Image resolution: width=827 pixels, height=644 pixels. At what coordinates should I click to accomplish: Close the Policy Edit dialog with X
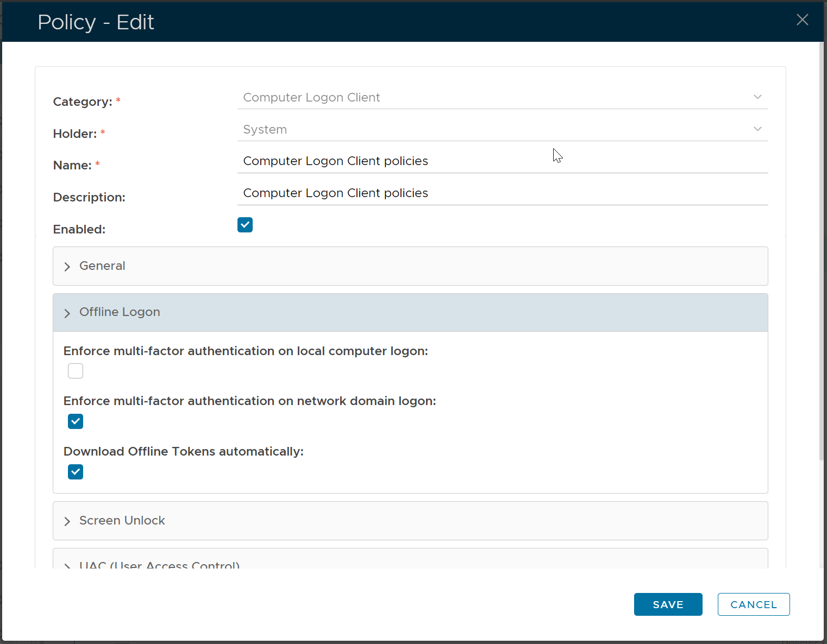coord(802,20)
